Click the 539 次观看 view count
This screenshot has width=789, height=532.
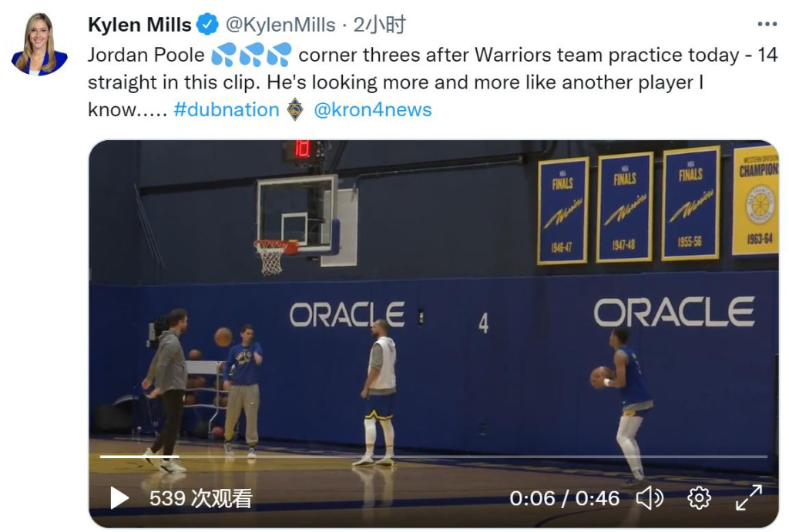[200, 498]
